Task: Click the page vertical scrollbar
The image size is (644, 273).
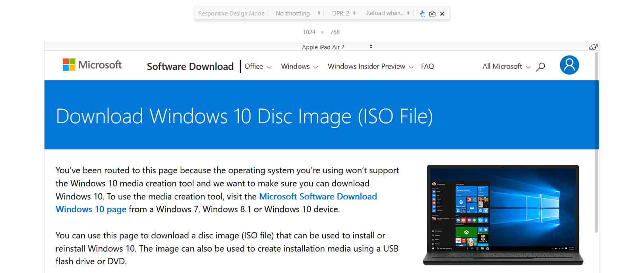Action: (596, 143)
